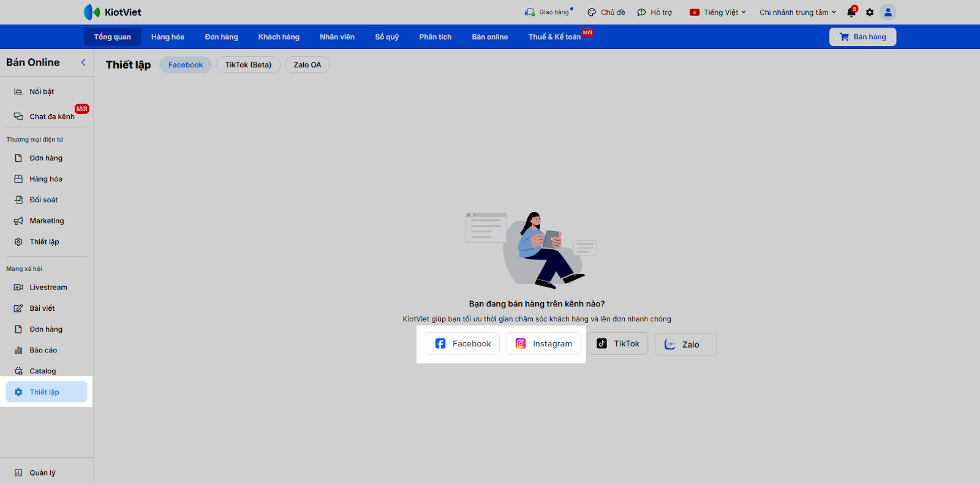The width and height of the screenshot is (980, 483).
Task: Open the Chủ đề theme palette
Action: (606, 12)
